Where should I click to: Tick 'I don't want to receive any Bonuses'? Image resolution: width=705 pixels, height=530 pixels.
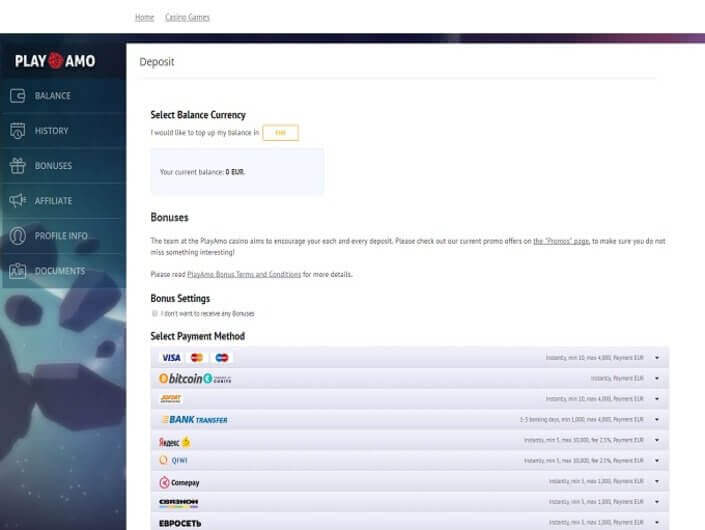pos(155,313)
